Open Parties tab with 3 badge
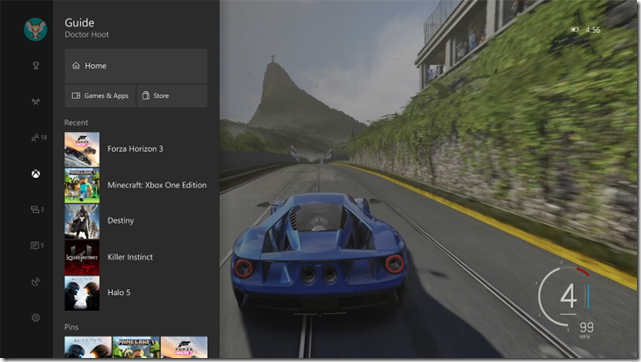 coord(37,210)
